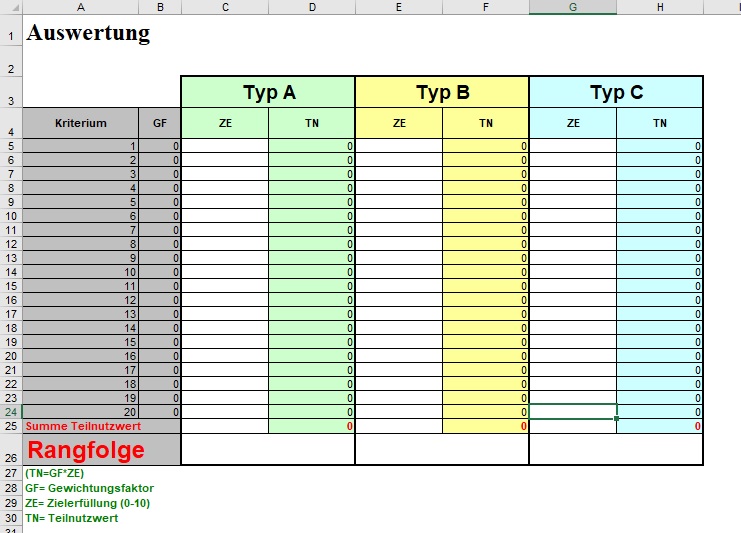The width and height of the screenshot is (741, 533).
Task: Select row 24 header
Action: (10, 412)
